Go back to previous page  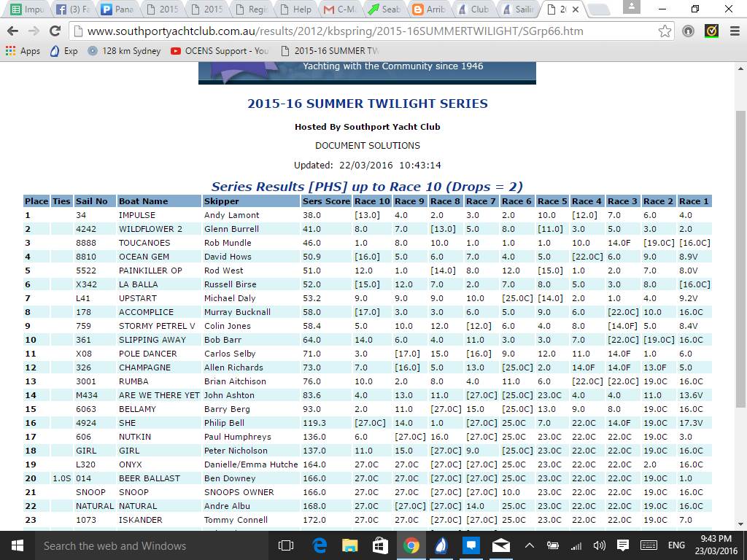[12, 31]
